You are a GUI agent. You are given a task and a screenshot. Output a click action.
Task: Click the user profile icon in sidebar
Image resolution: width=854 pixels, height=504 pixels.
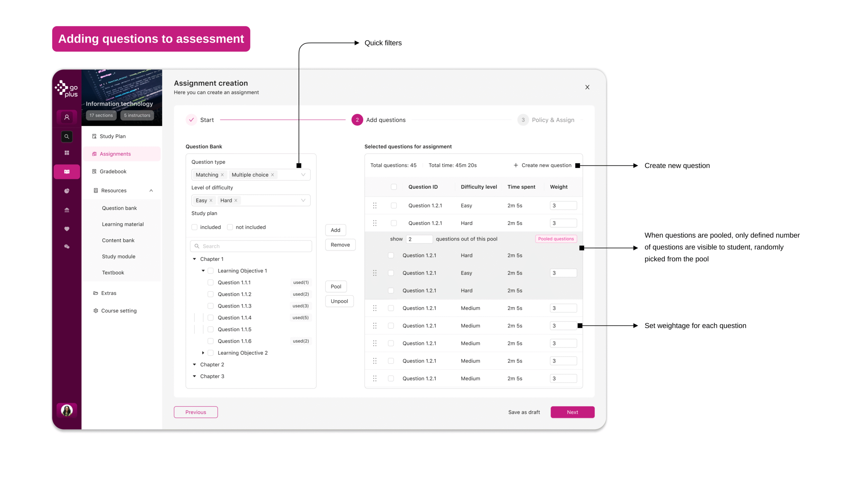coord(67,117)
